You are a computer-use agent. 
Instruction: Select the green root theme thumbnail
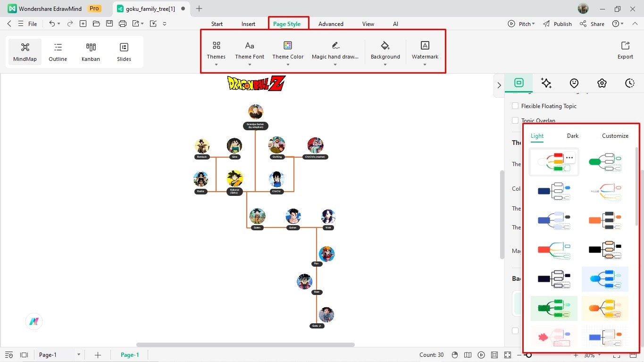pos(605,162)
